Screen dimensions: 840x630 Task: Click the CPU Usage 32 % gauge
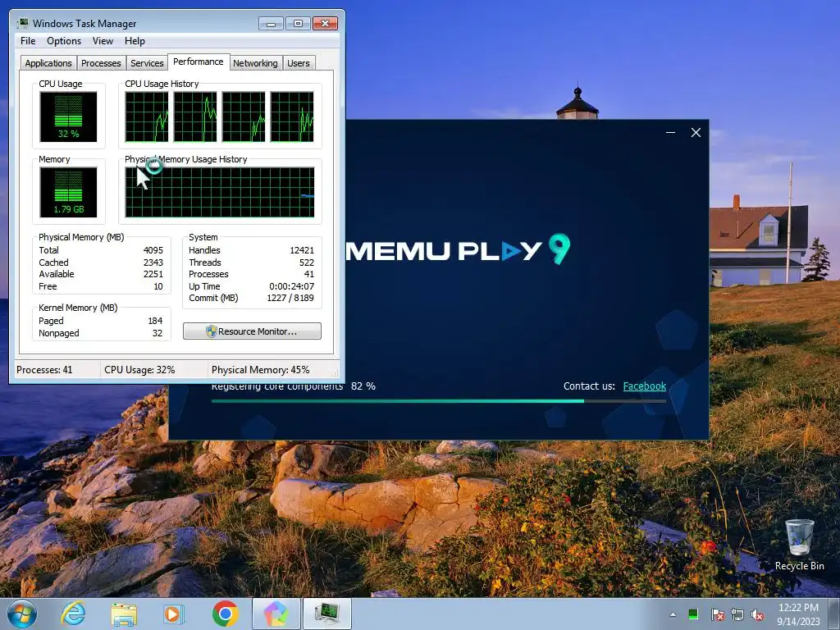point(68,116)
